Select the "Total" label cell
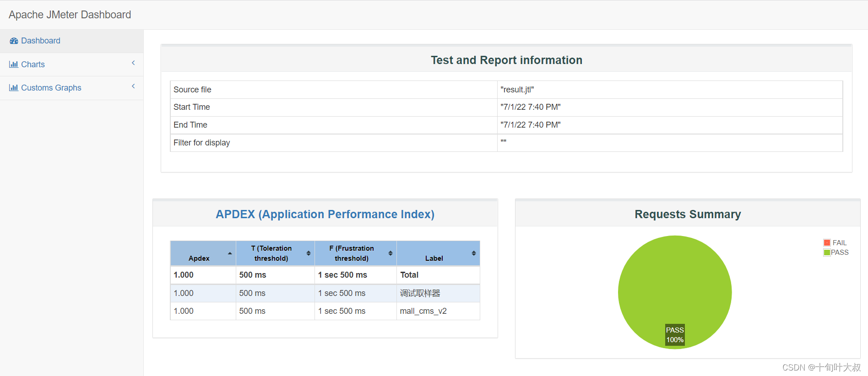The height and width of the screenshot is (376, 868). point(438,275)
